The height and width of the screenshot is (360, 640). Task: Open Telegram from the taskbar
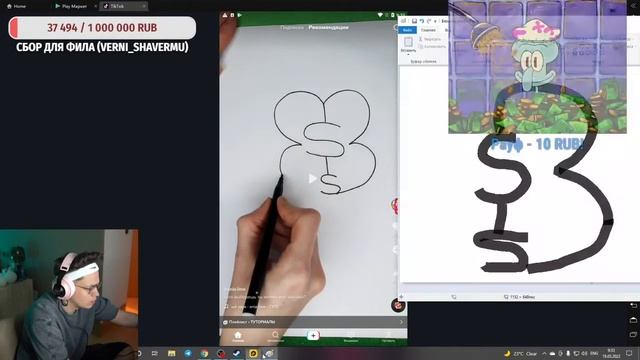coord(188,353)
